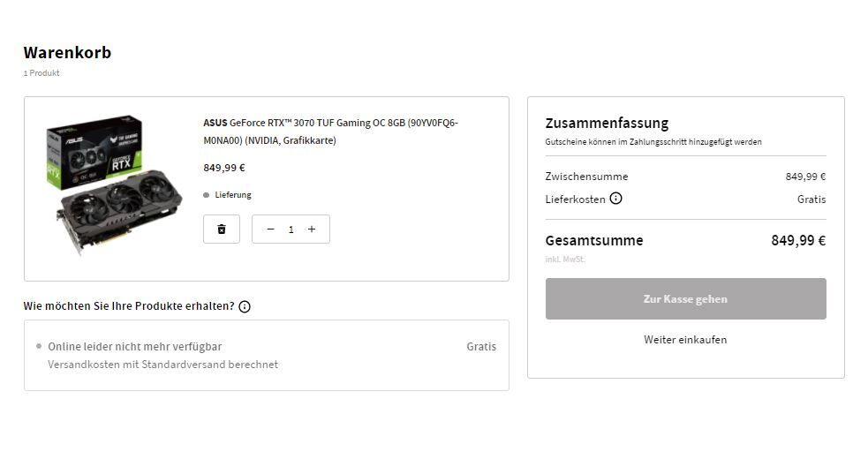Click the Gratis delivery cost in summary
This screenshot has width=868, height=459.
coord(811,199)
